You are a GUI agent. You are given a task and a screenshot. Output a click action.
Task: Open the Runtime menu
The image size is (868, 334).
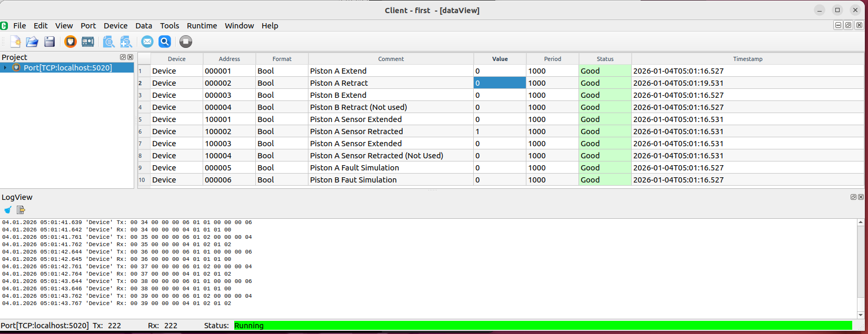pos(202,26)
